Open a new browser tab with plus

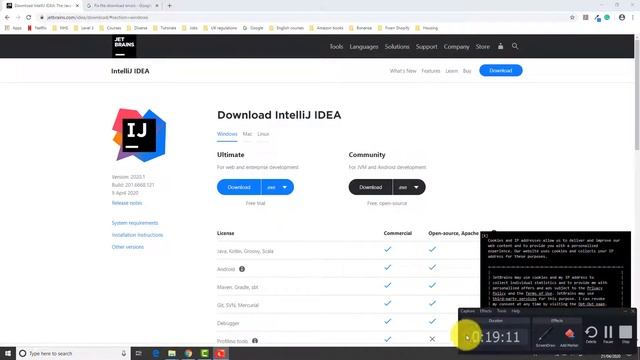click(x=169, y=6)
